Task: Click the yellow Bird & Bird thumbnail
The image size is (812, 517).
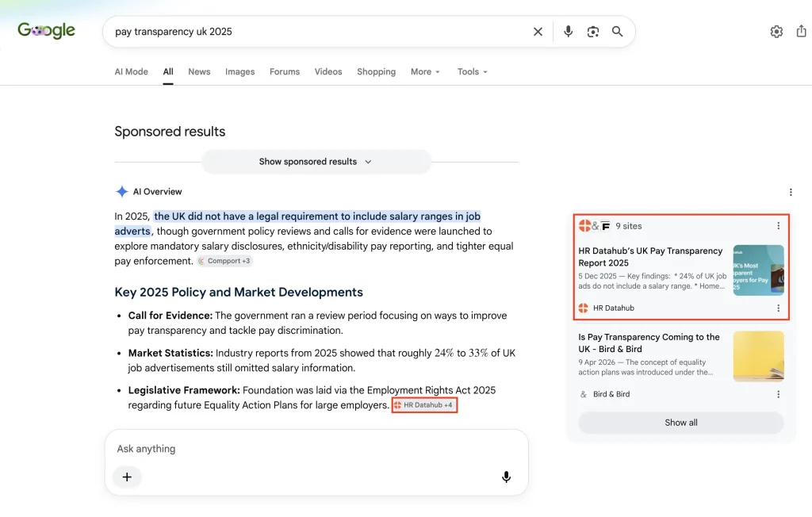Action: coord(758,356)
